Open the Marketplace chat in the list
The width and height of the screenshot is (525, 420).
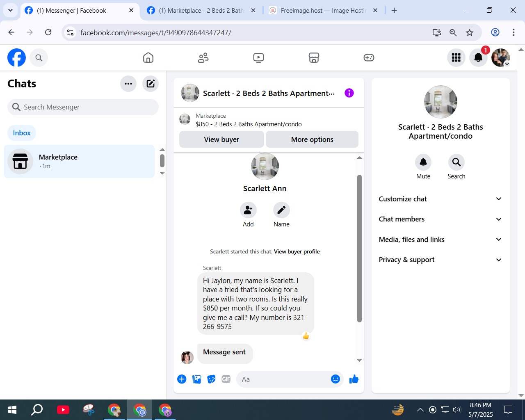click(x=79, y=161)
